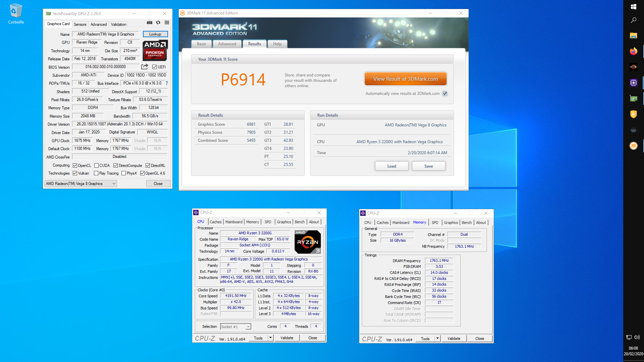Open the Corbeille recycle bin on the desktop
This screenshot has height=362, width=644.
(16, 14)
